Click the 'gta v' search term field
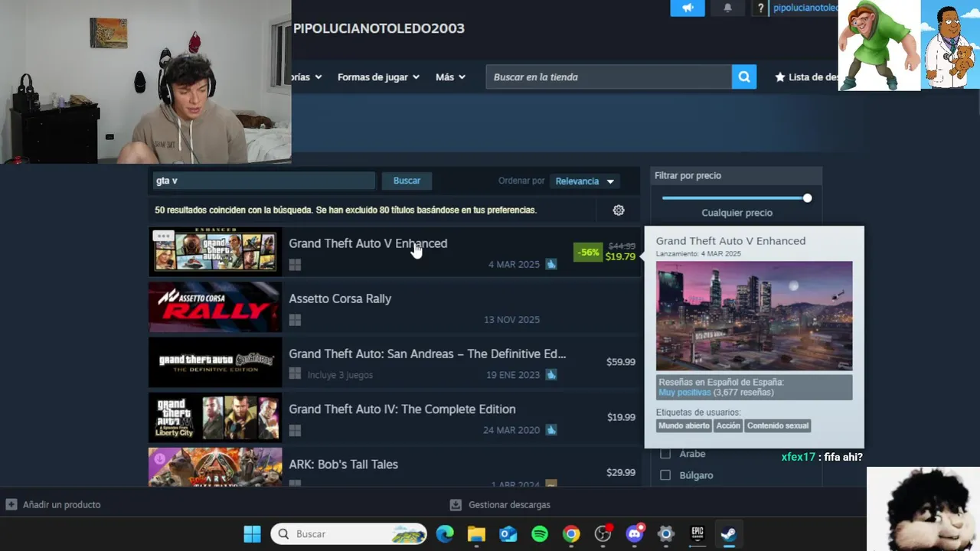The width and height of the screenshot is (980, 551). tap(263, 181)
